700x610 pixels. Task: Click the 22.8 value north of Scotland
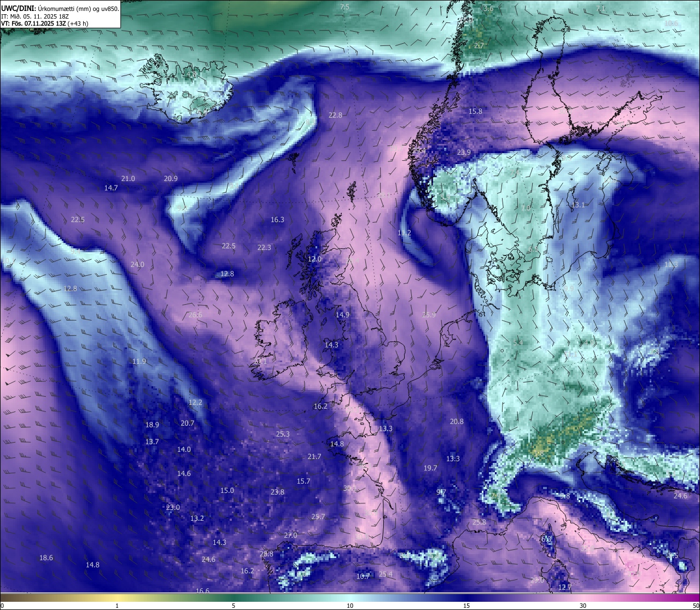tap(335, 115)
